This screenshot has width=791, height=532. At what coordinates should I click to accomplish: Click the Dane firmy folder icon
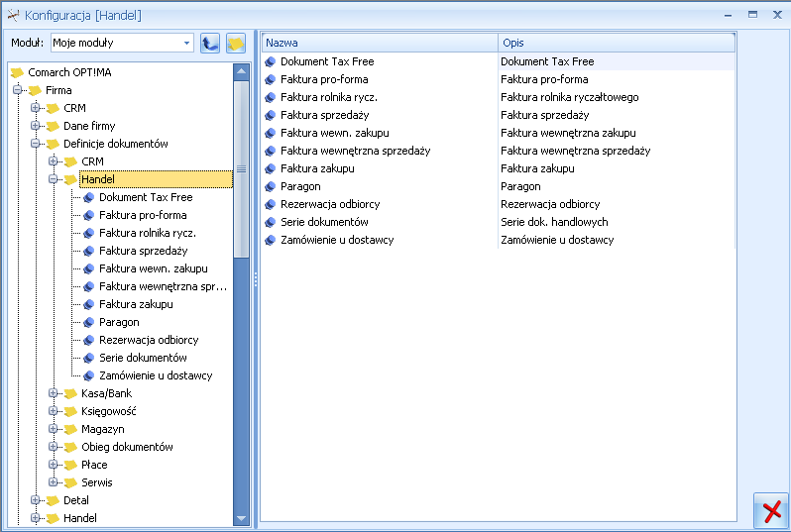pos(53,126)
